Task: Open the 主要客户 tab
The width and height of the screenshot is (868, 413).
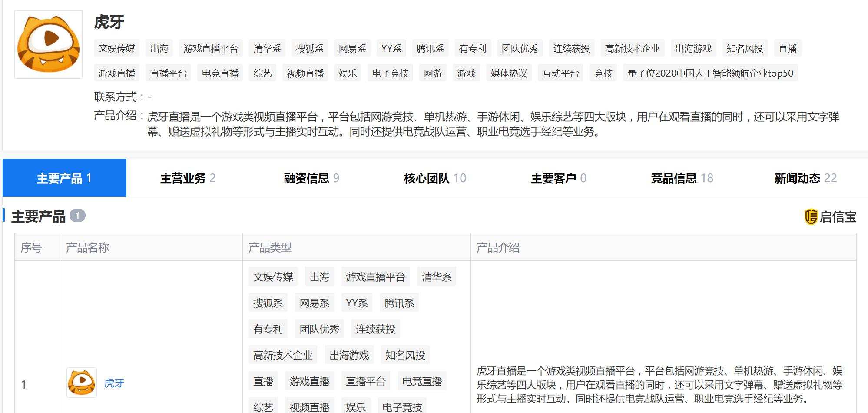Action: 555,177
